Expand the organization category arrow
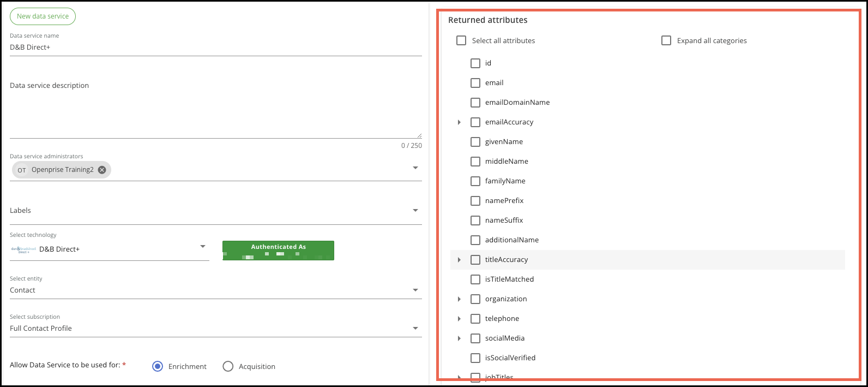The image size is (868, 387). pyautogui.click(x=459, y=299)
